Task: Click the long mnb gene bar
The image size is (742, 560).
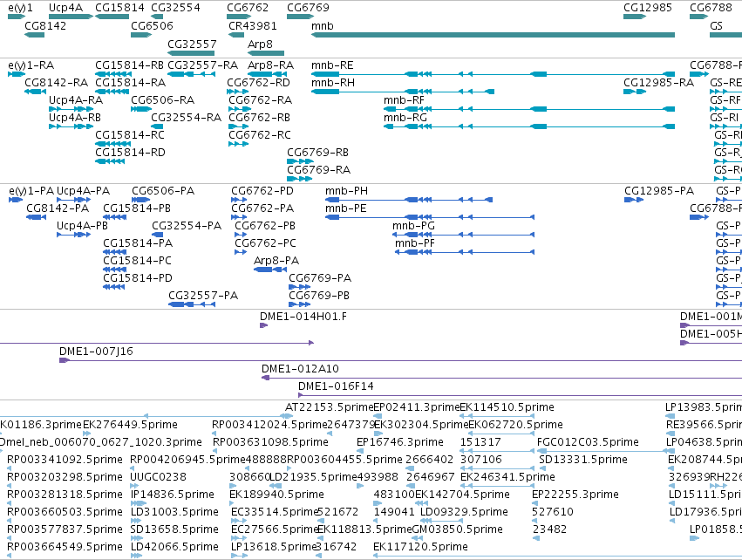Action: pos(493,35)
